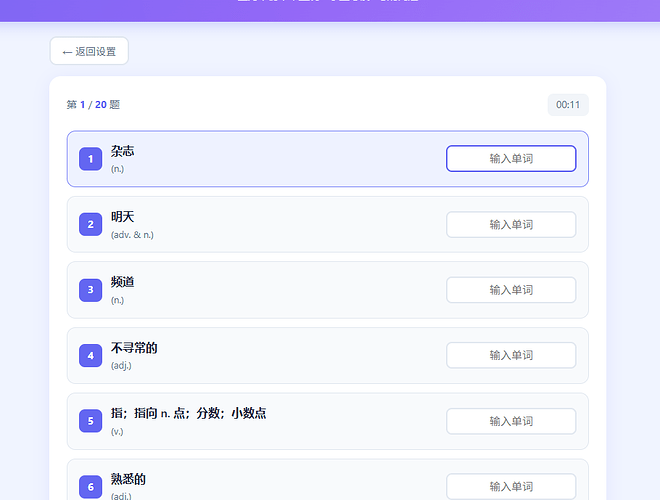This screenshot has height=500, width=660.
Task: Activate the input box in question 5
Action: point(510,421)
